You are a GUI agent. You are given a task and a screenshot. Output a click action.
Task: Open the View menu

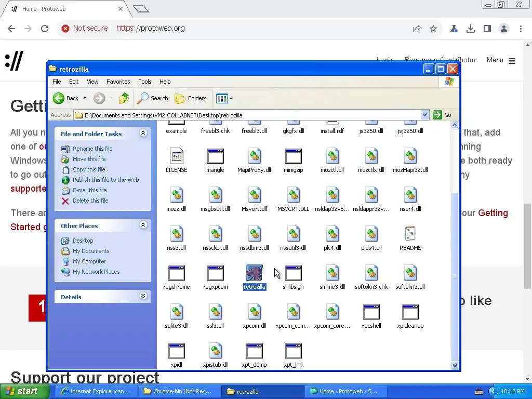92,82
